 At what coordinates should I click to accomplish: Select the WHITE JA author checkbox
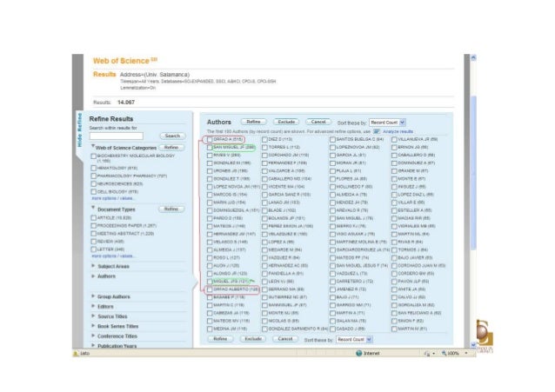point(394,289)
